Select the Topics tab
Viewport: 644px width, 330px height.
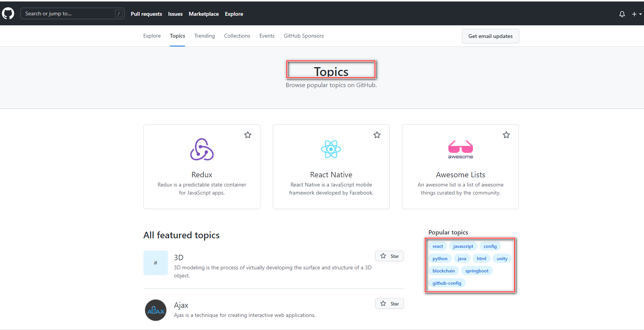[178, 36]
